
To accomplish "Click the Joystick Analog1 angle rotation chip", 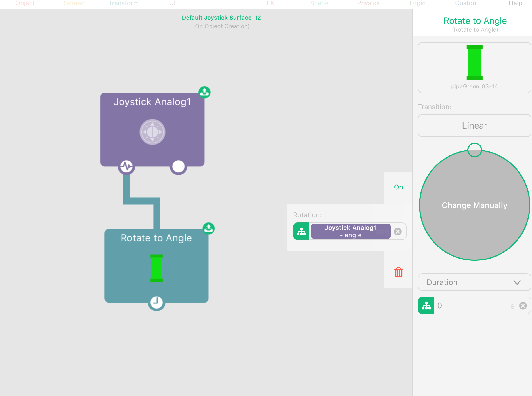I will pyautogui.click(x=351, y=232).
